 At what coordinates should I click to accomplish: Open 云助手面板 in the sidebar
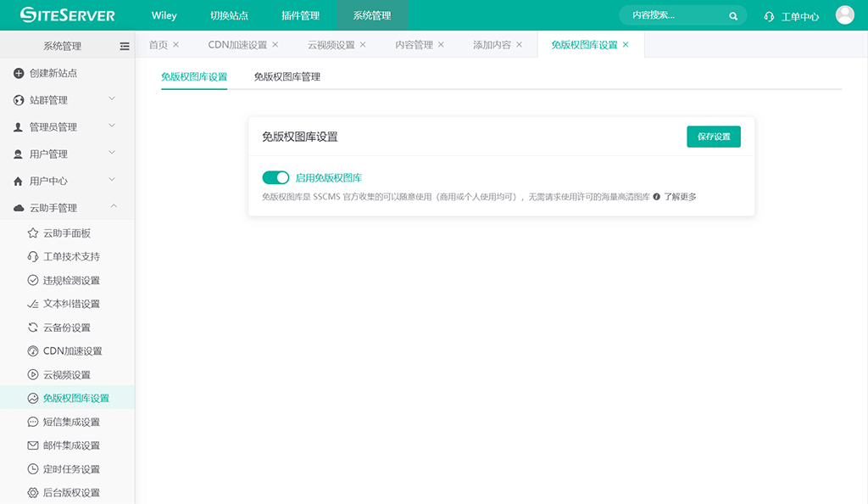click(x=67, y=233)
